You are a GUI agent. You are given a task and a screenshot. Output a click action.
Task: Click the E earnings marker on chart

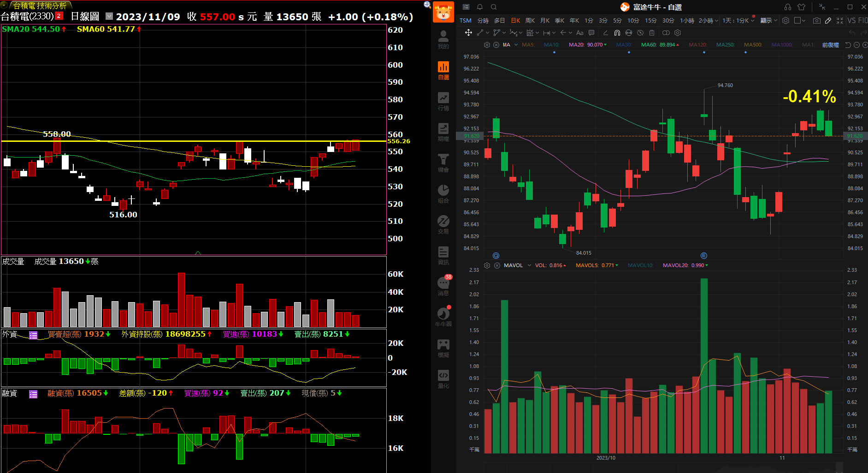[704, 256]
